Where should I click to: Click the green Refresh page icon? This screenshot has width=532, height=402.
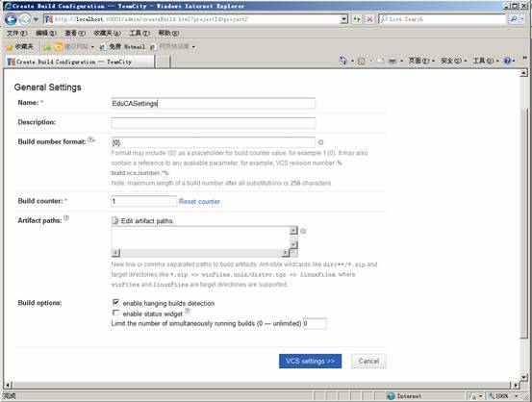click(357, 19)
